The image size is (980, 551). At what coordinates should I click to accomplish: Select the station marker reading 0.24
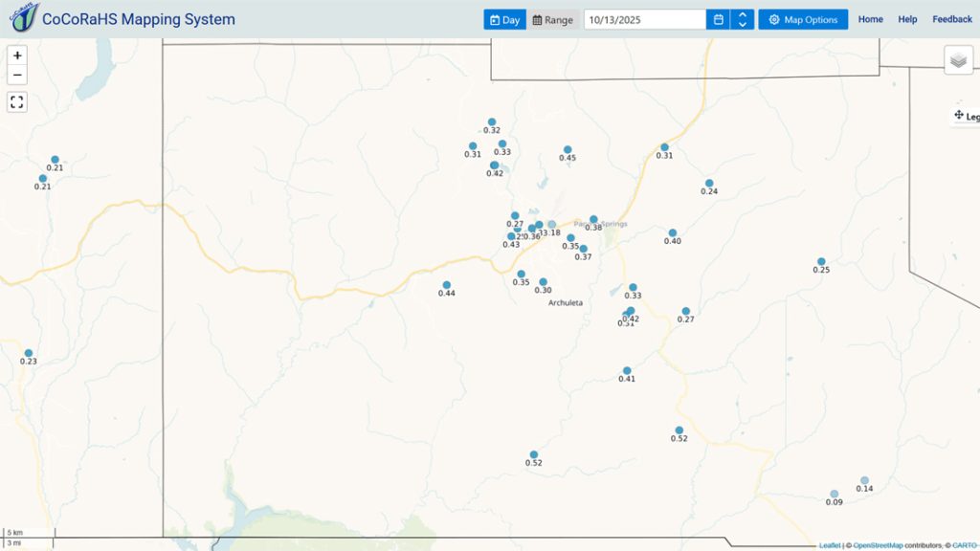click(x=709, y=184)
